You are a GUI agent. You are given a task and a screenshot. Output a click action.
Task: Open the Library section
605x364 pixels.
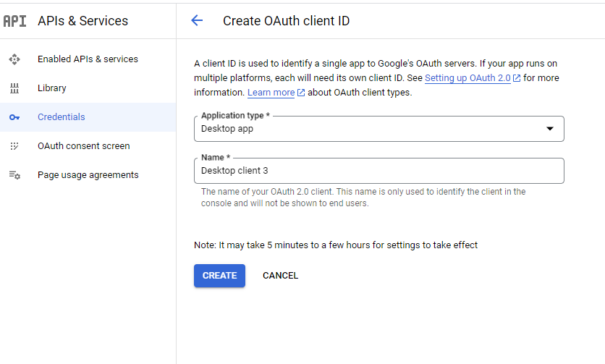pos(88,88)
